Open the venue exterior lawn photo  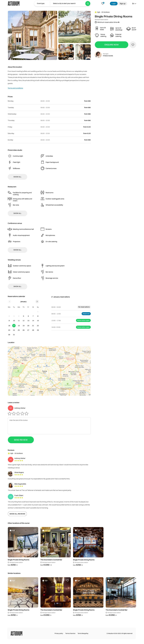click(x=75, y=27)
